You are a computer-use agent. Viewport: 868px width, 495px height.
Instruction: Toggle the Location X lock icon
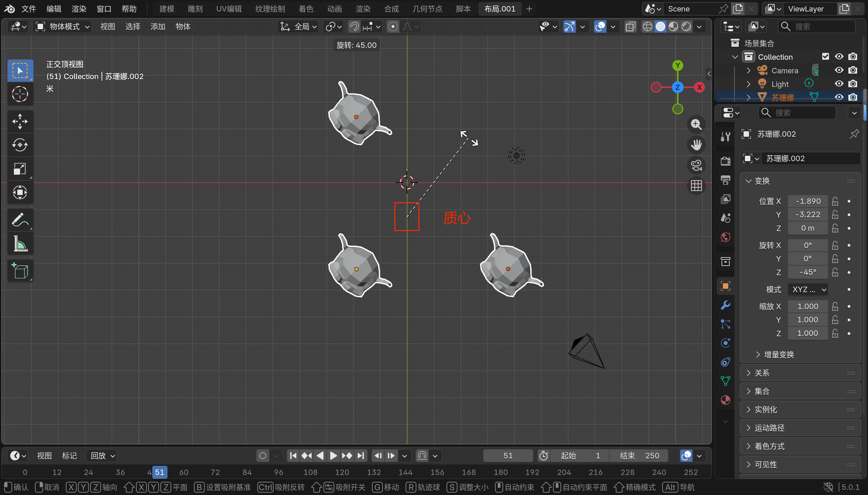click(835, 201)
